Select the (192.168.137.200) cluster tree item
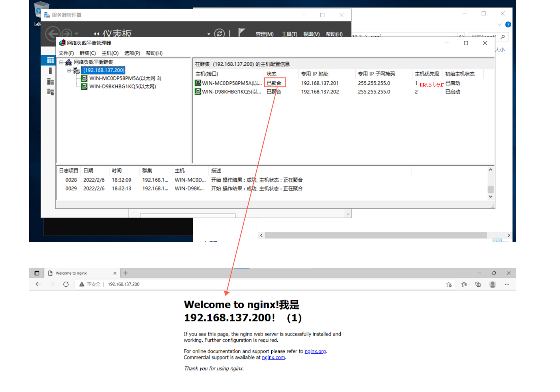The width and height of the screenshot is (560, 392). click(x=104, y=70)
